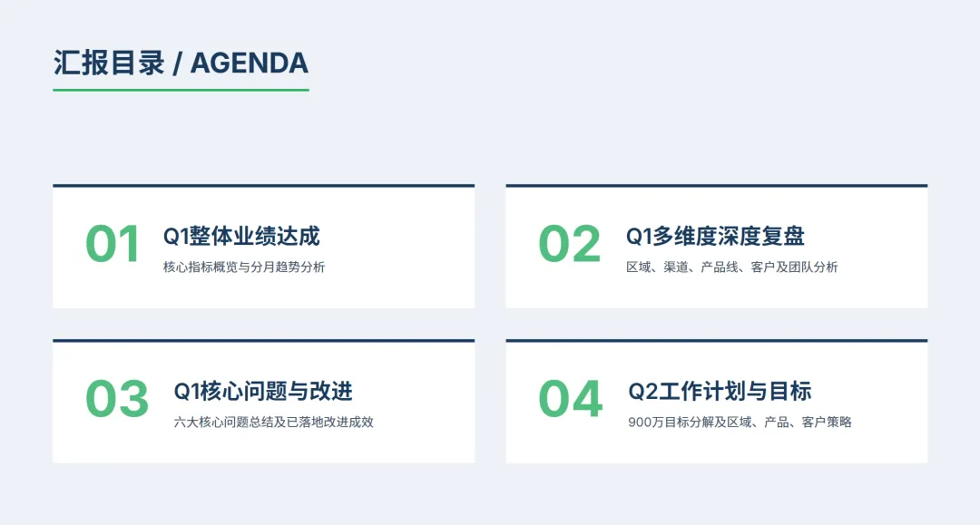Click dark blue top border of card 01

(x=263, y=185)
